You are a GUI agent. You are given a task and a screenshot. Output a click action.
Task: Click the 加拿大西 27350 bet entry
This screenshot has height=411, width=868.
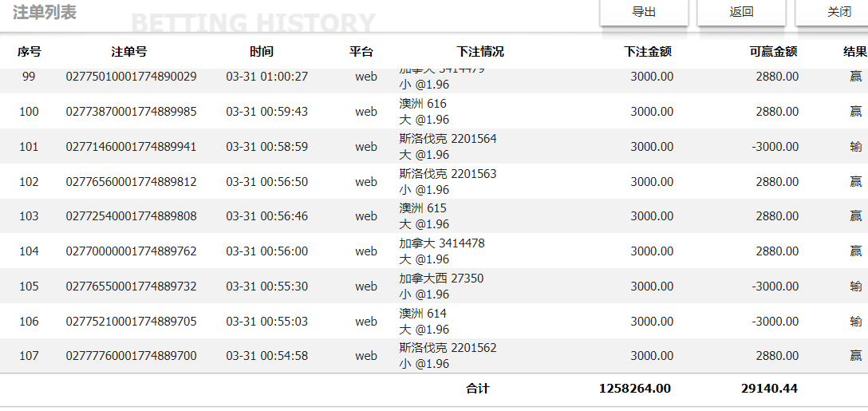pos(441,279)
